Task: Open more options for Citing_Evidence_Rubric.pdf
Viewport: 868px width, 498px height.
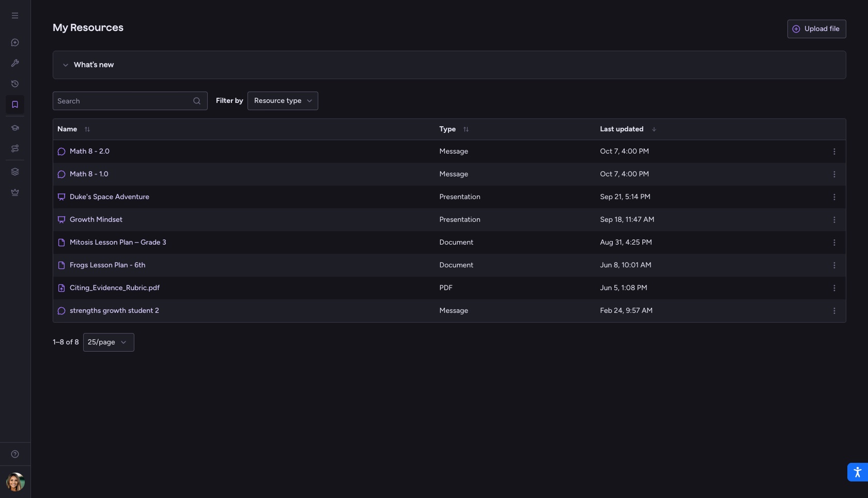Action: click(x=834, y=288)
